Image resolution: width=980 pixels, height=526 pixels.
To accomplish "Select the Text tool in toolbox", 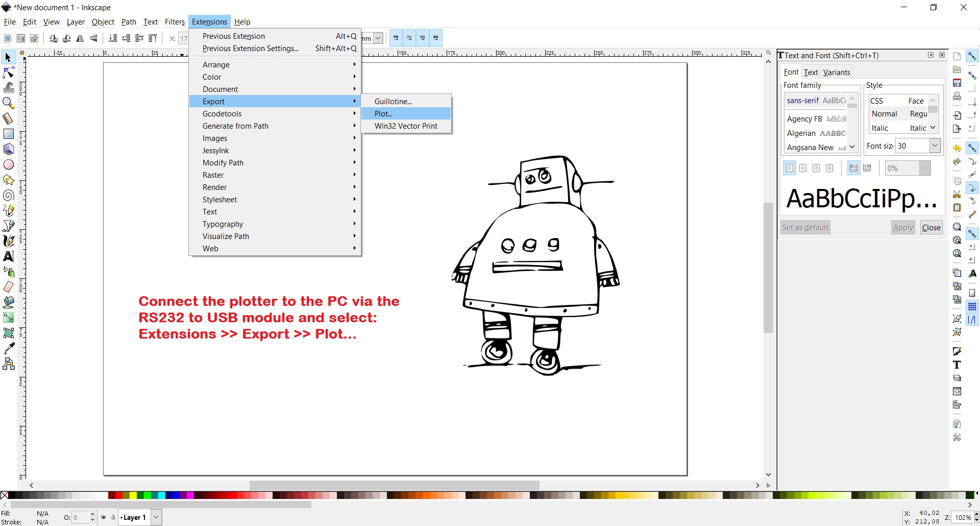I will [x=9, y=256].
